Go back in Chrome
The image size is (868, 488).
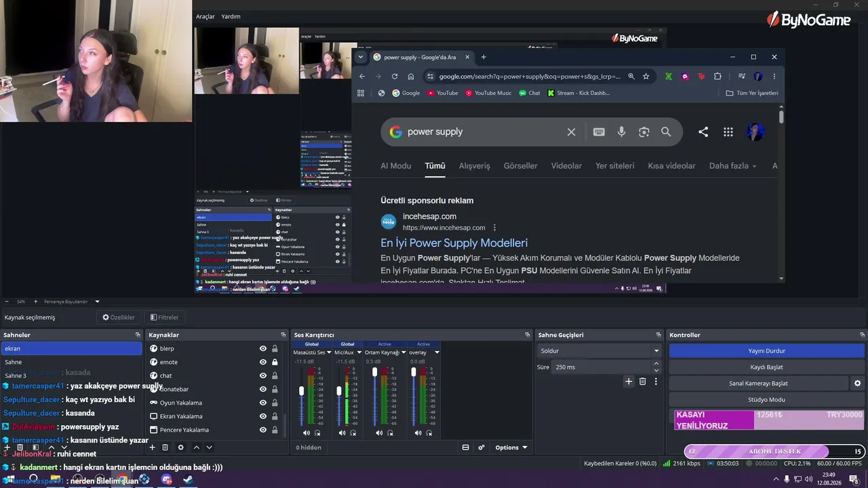tap(362, 77)
